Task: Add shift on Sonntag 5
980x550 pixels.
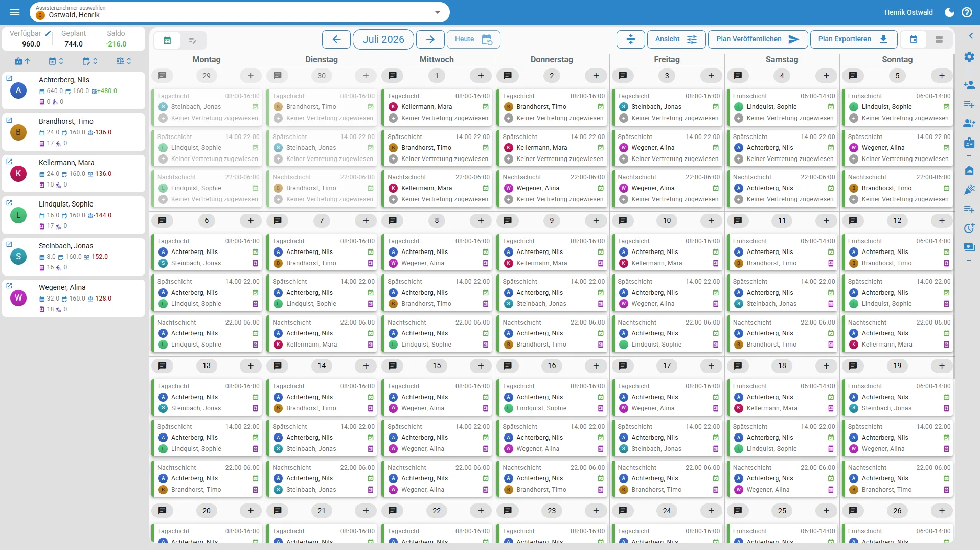Action: pyautogui.click(x=942, y=76)
